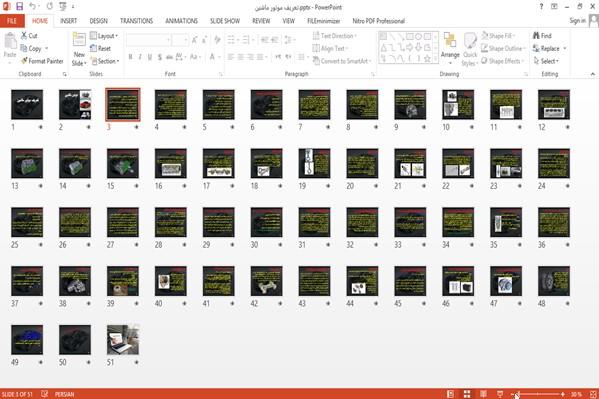Screen dimensions: 599x399
Task: Click the Numbering list icon
Action: click(246, 40)
